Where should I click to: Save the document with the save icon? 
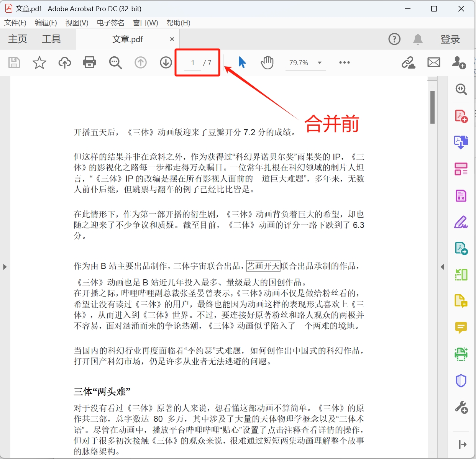tap(14, 62)
